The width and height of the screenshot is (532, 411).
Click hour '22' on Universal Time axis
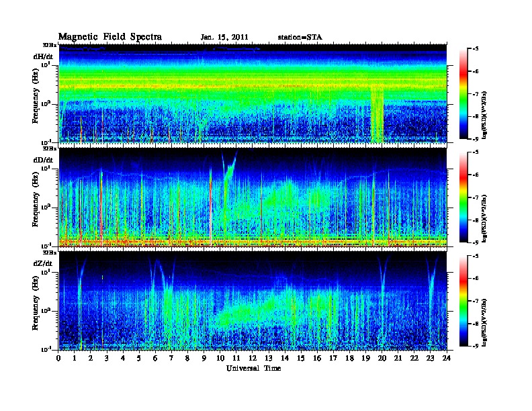(x=414, y=358)
